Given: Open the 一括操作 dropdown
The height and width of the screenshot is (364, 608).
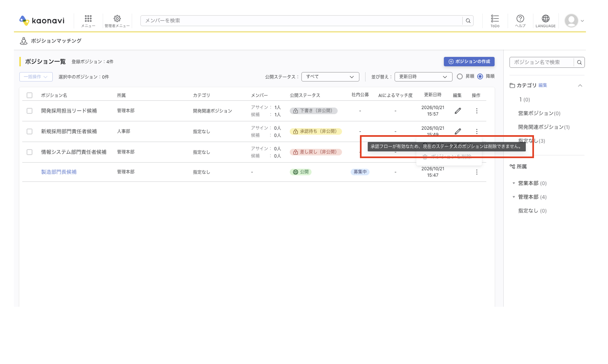Looking at the screenshot, I should click(x=36, y=77).
